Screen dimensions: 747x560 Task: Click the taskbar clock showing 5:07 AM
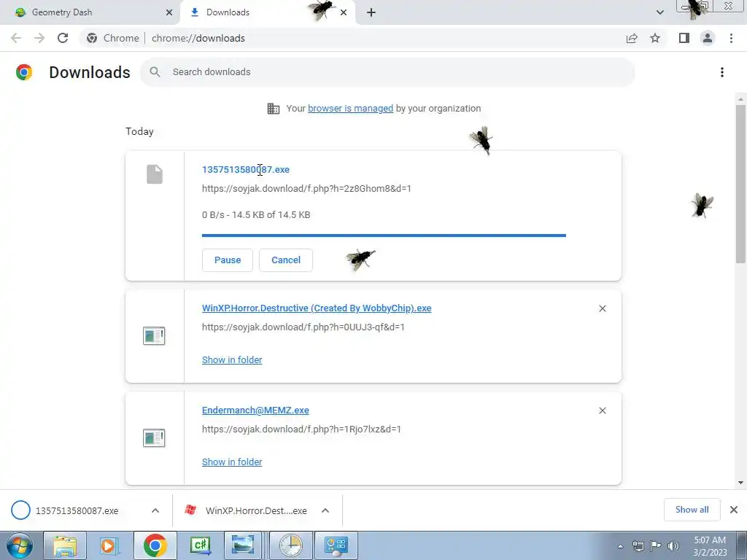point(710,546)
